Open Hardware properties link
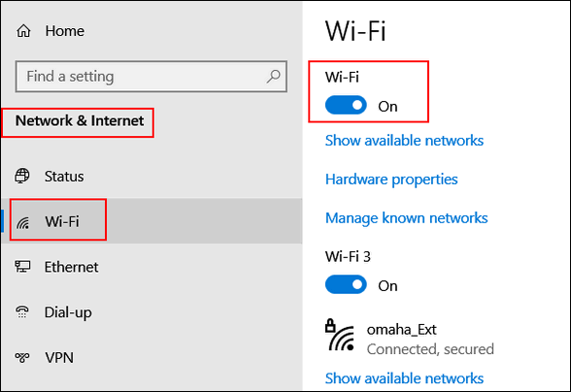Image resolution: width=571 pixels, height=392 pixels. click(x=391, y=180)
